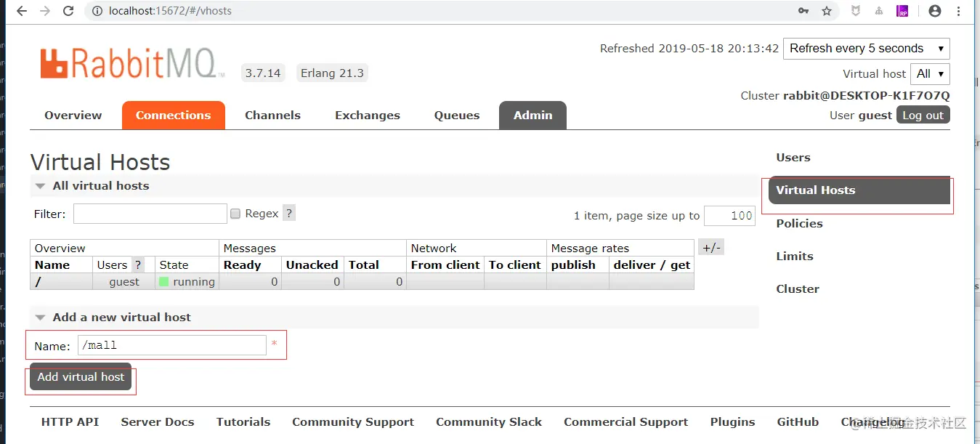The image size is (980, 444).
Task: View site information icon in address bar
Action: click(97, 11)
